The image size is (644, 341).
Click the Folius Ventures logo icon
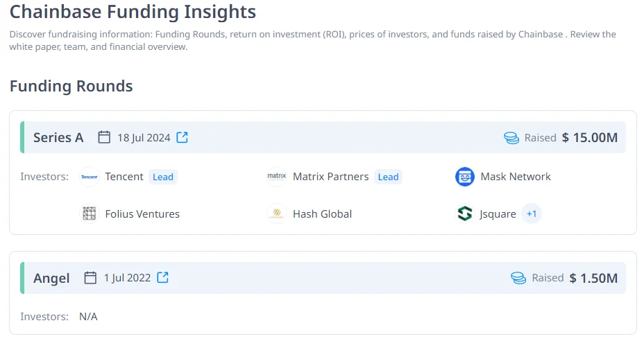coord(89,213)
